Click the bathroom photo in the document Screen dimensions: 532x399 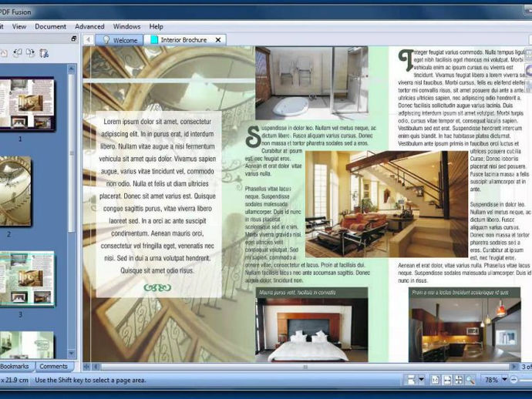(311, 83)
